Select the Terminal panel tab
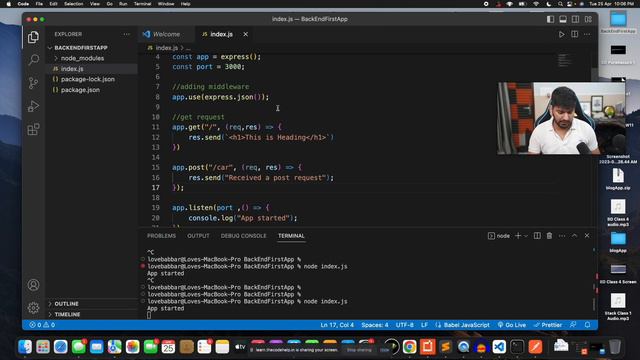The image size is (640, 360). pos(291,236)
